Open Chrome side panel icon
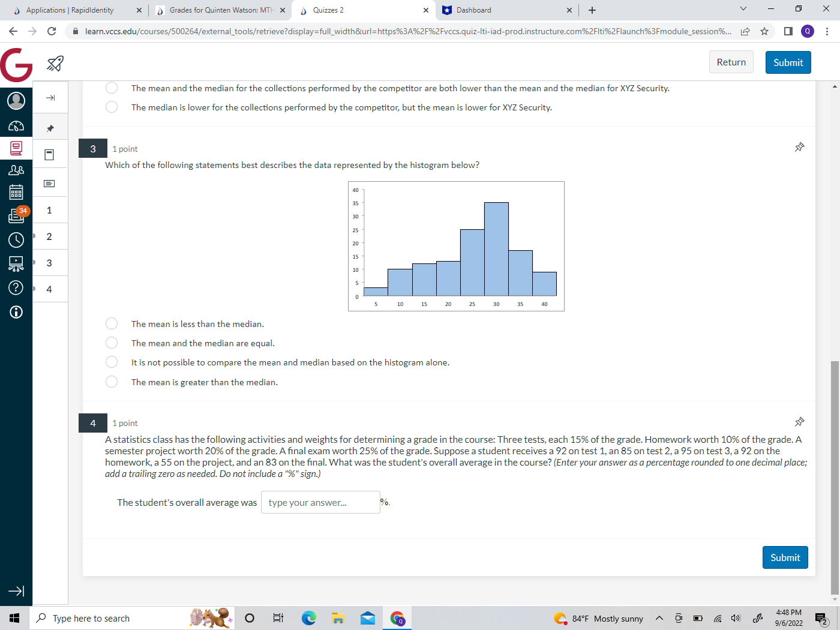 click(x=788, y=31)
